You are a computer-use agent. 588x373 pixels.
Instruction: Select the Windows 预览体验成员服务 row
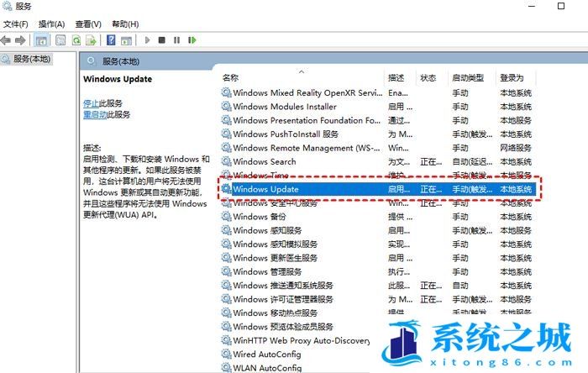point(283,327)
